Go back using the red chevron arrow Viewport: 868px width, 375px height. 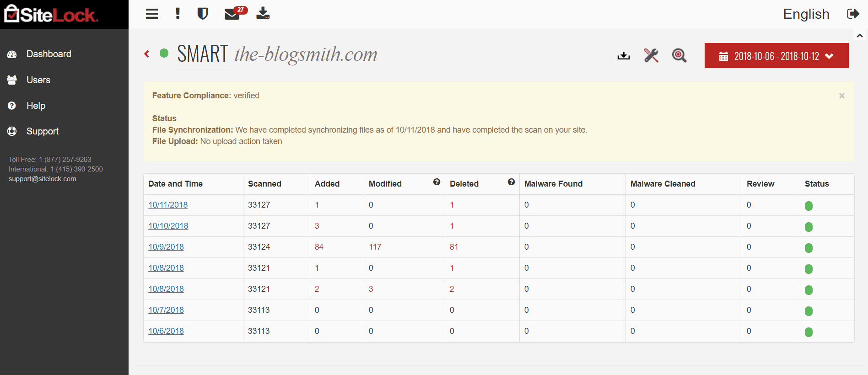coord(147,54)
